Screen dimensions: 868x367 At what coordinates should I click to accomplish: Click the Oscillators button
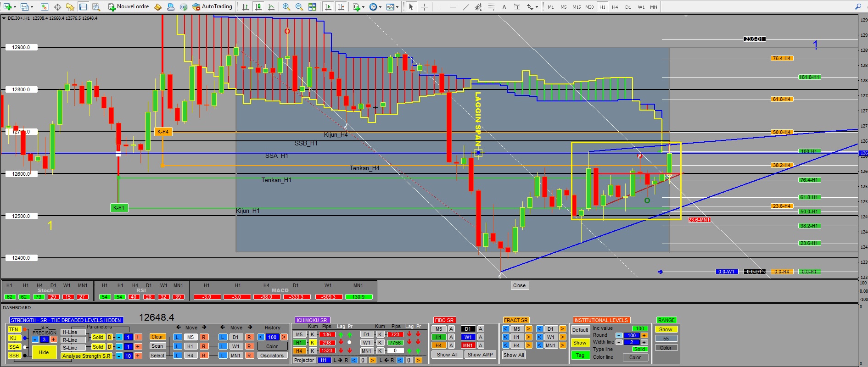click(272, 356)
